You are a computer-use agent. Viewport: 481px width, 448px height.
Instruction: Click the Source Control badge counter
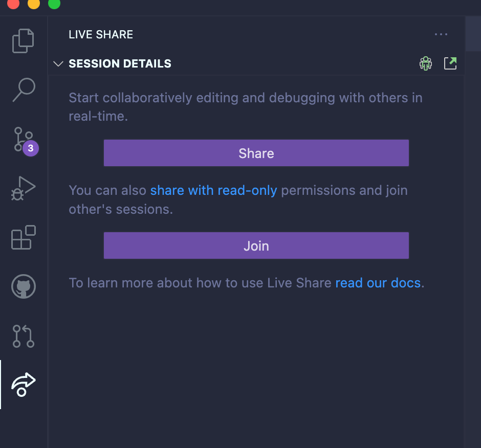click(x=32, y=148)
